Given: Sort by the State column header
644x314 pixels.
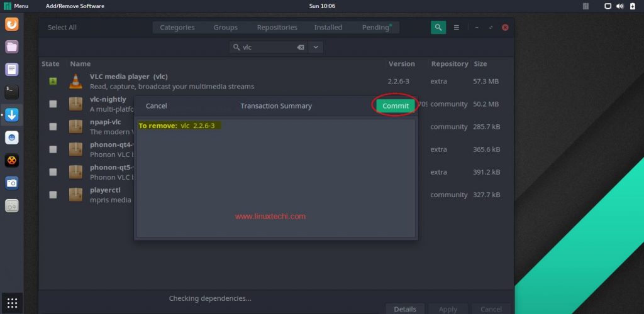Looking at the screenshot, I should pyautogui.click(x=50, y=64).
